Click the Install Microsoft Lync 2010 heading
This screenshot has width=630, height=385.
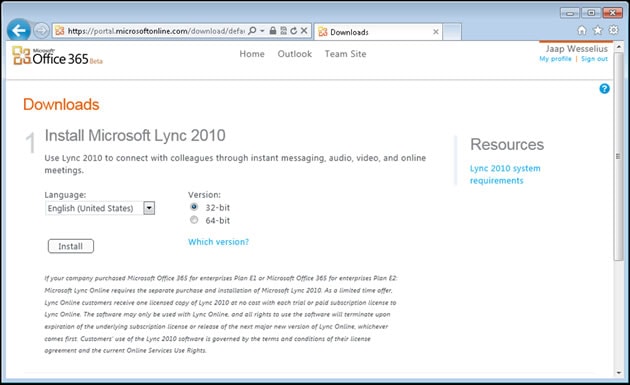135,135
